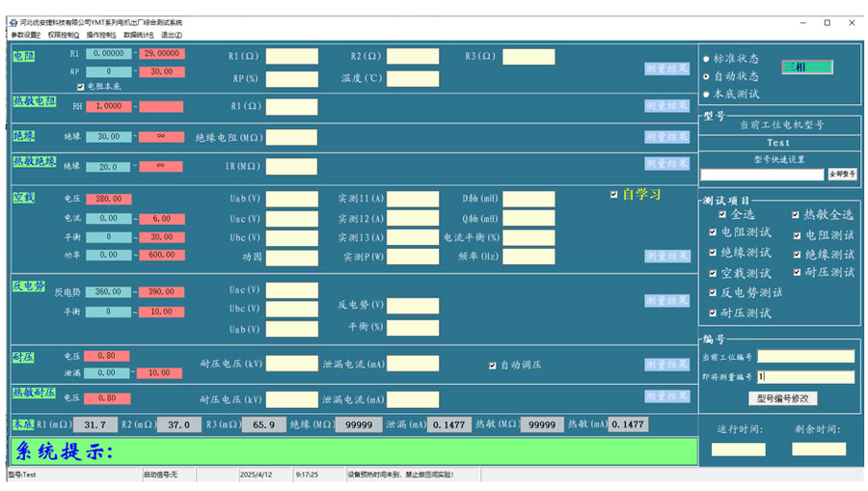
Task: Click the 型号快速设置 input field
Action: point(762,175)
